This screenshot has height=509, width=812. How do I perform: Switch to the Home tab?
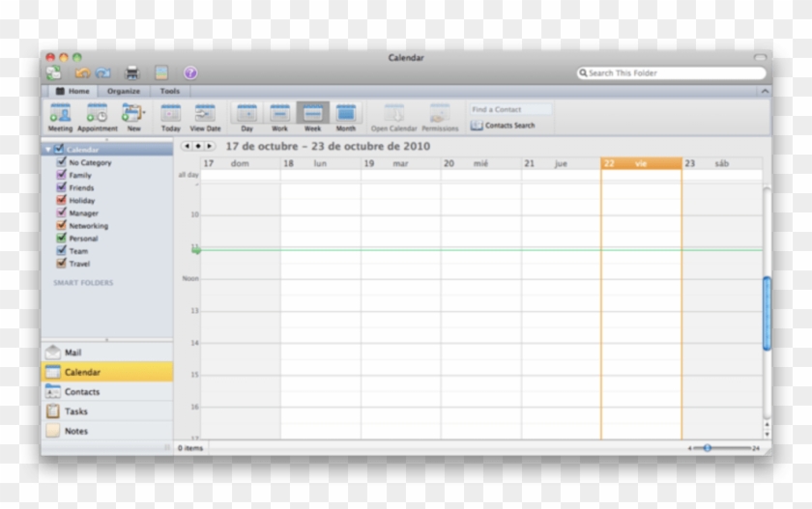pos(73,91)
